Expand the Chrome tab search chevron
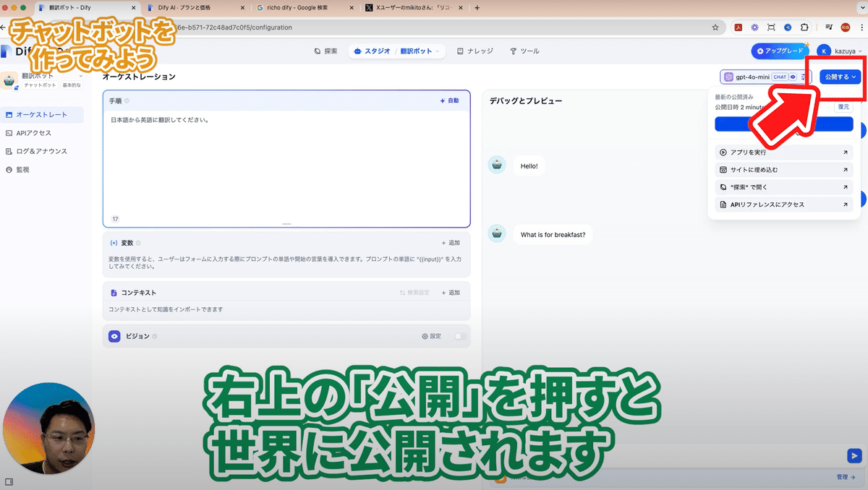 point(861,8)
